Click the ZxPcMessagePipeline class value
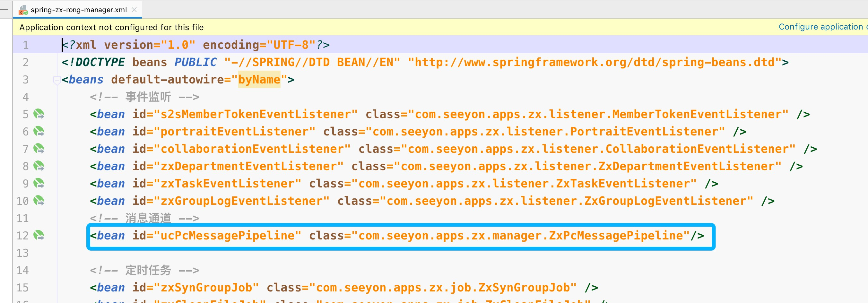This screenshot has height=303, width=868. pyautogui.click(x=521, y=236)
